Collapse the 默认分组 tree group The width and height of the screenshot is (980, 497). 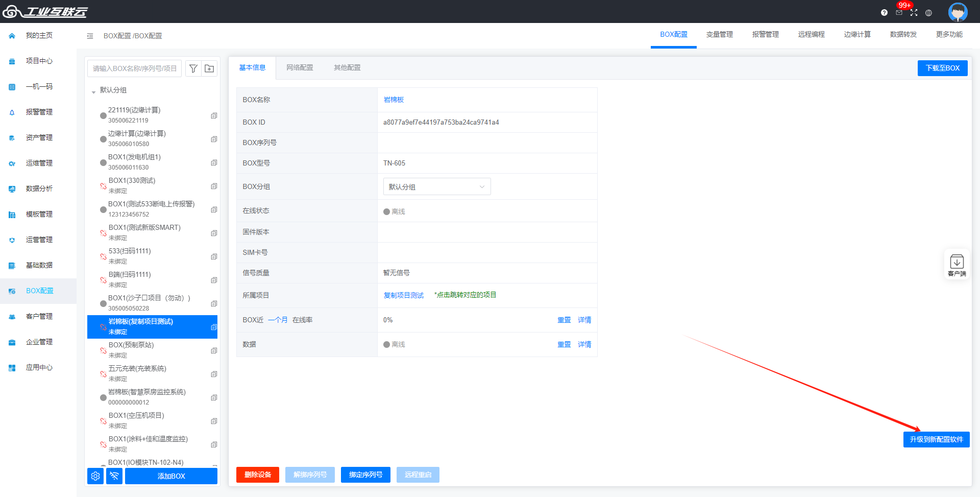tap(93, 92)
